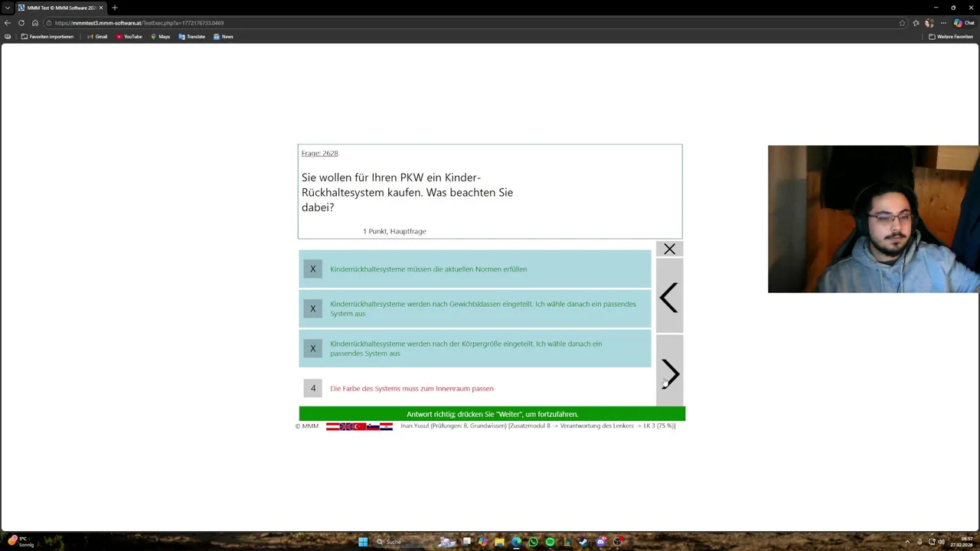Show hidden system tray icons
The height and width of the screenshot is (551, 980).
907,542
